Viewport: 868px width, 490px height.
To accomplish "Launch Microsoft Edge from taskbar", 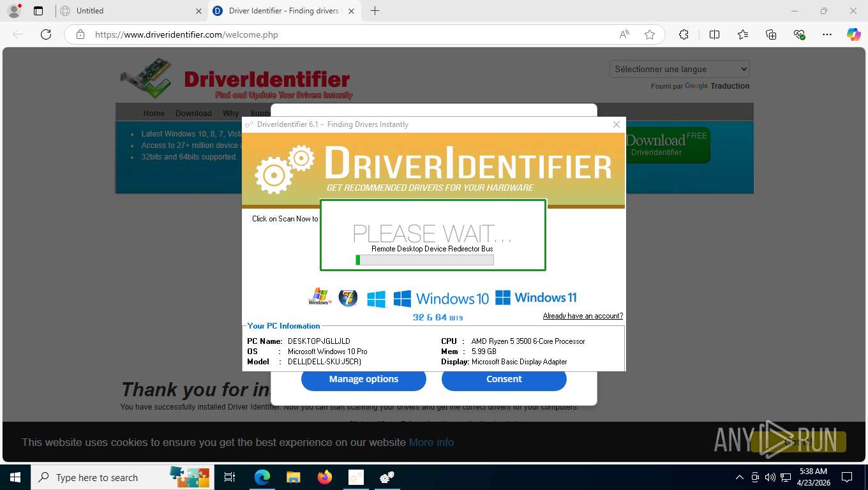I will [262, 477].
